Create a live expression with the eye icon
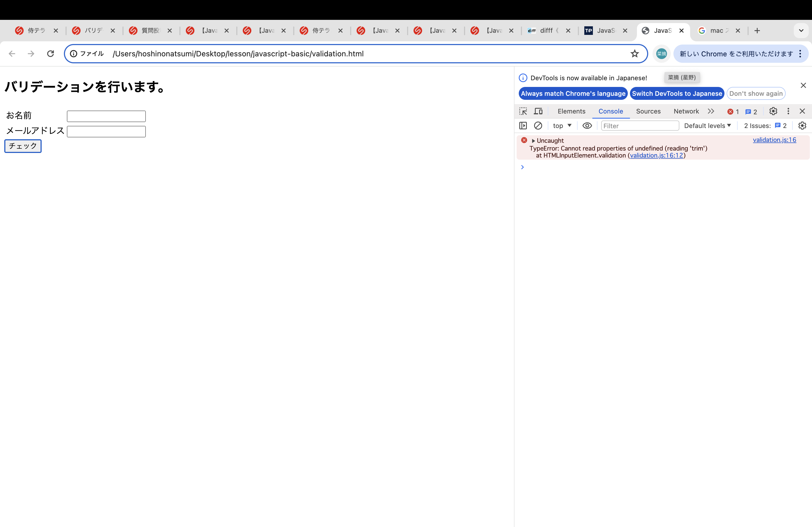This screenshot has height=527, width=812. pos(587,126)
